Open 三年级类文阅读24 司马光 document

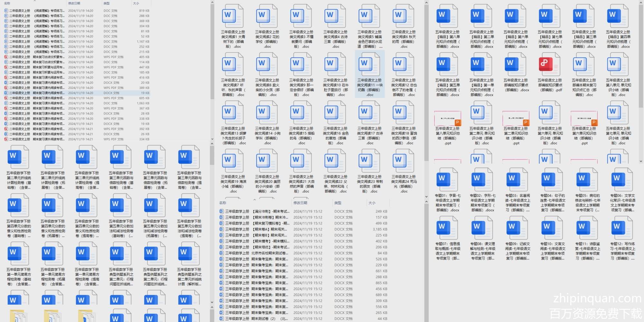coord(403,161)
